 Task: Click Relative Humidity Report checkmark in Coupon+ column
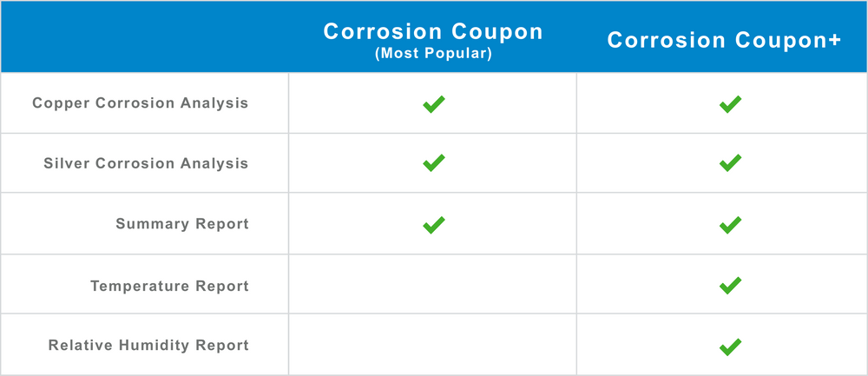click(x=730, y=347)
